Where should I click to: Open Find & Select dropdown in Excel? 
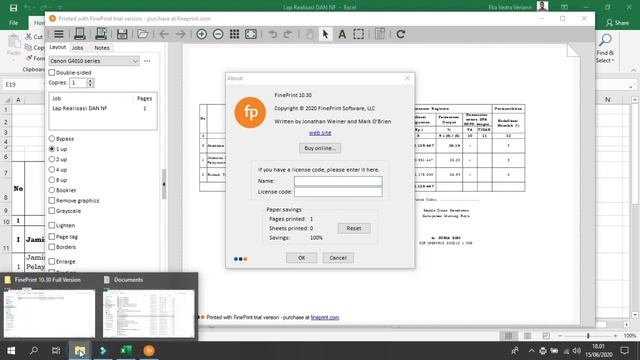click(605, 49)
